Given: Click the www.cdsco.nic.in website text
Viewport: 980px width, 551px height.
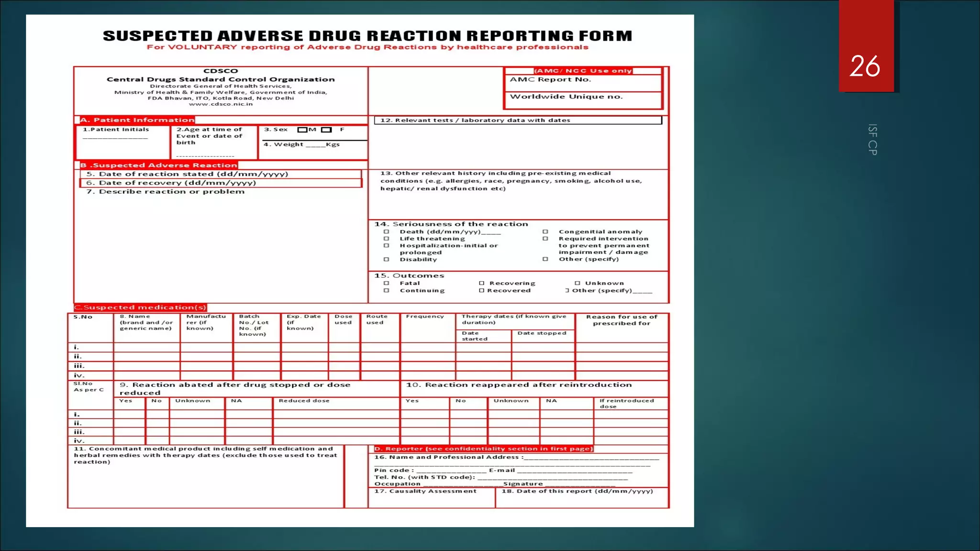Looking at the screenshot, I should 221,104.
